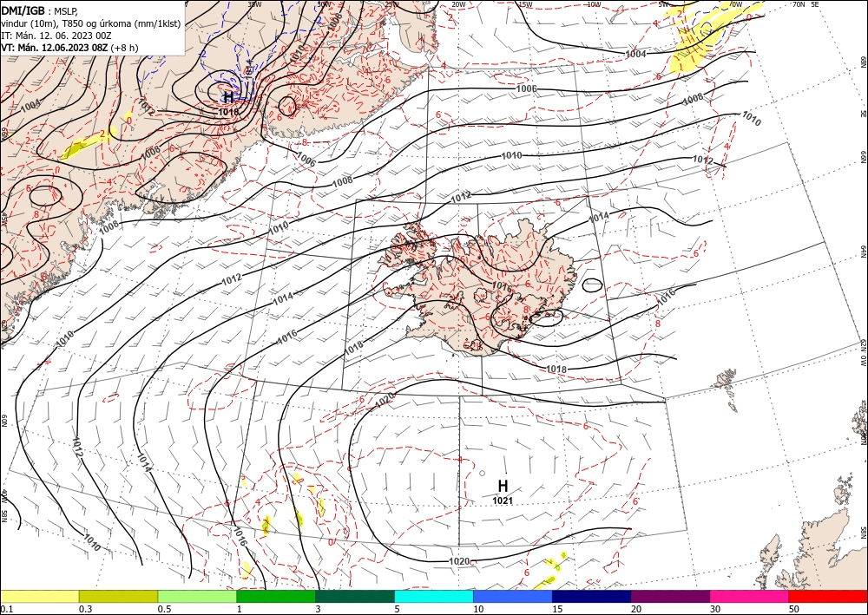Click the '1021' high pressure value
This screenshot has width=868, height=615.
503,501
